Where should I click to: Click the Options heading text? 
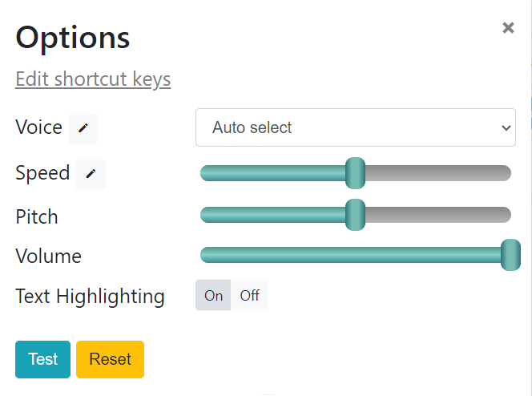pyautogui.click(x=73, y=38)
